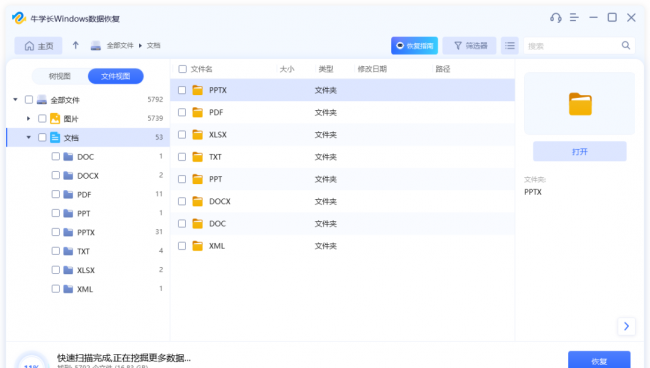650x368 pixels.
Task: Check the XML row checkbox in list
Action: pos(182,246)
